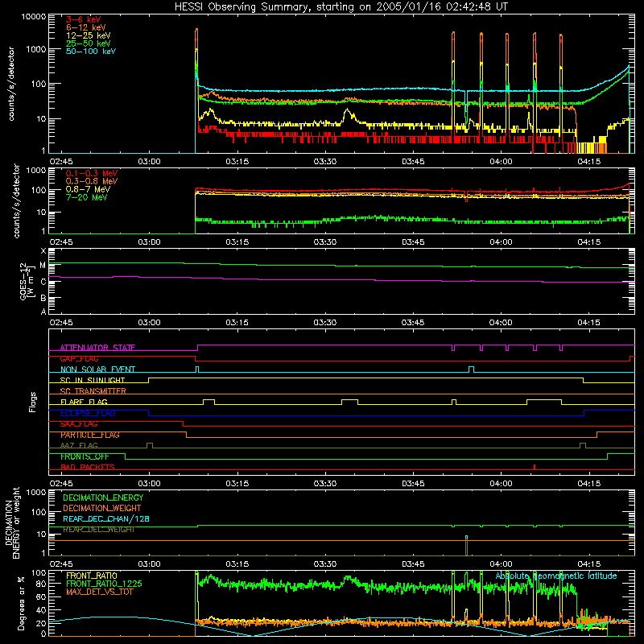The width and height of the screenshot is (644, 644).
Task: Click the DECIMATION ENERGY or weight axis title
Action: 12,523
